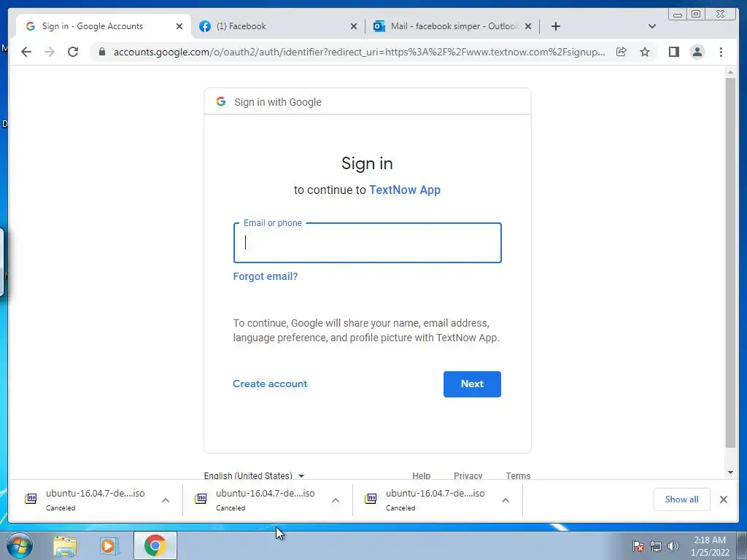Close the Facebook tab
The width and height of the screenshot is (747, 560).
[354, 26]
